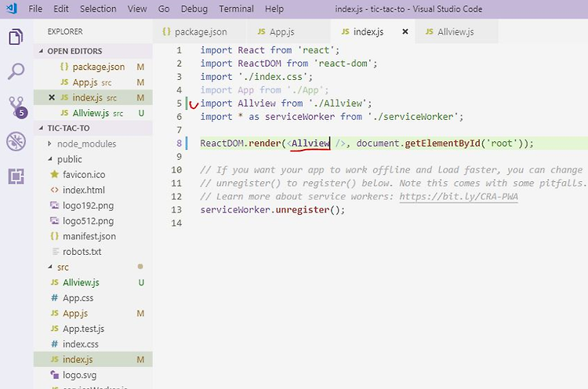Open the Debug menu

tap(194, 9)
